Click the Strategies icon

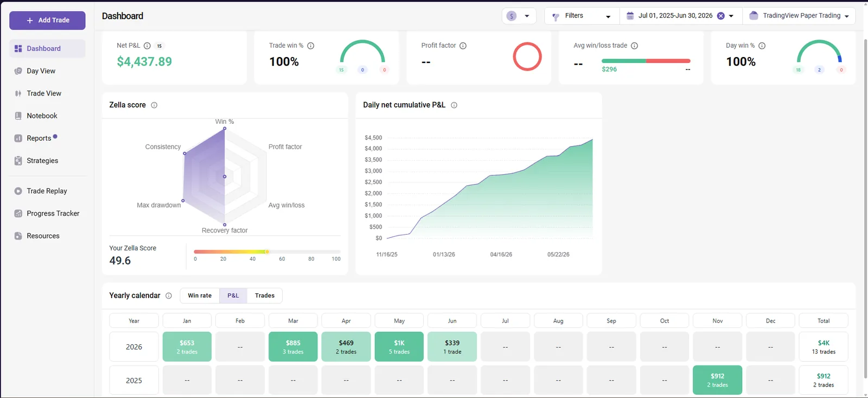point(18,161)
